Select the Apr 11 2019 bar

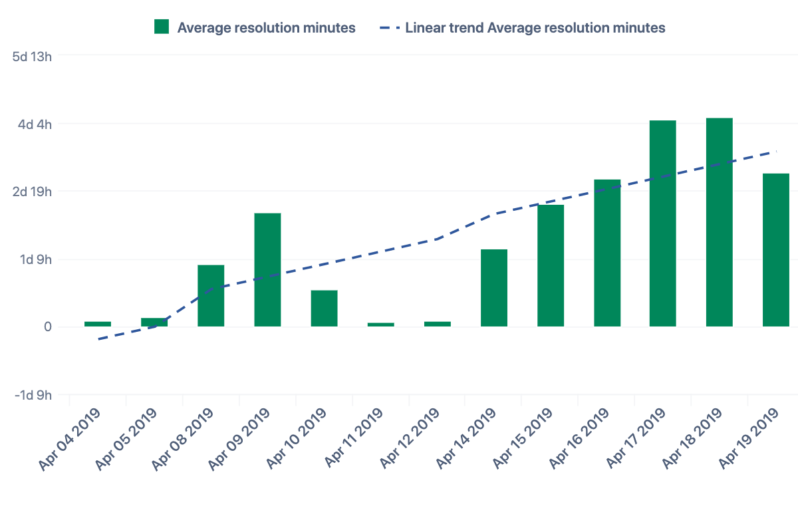(x=380, y=325)
